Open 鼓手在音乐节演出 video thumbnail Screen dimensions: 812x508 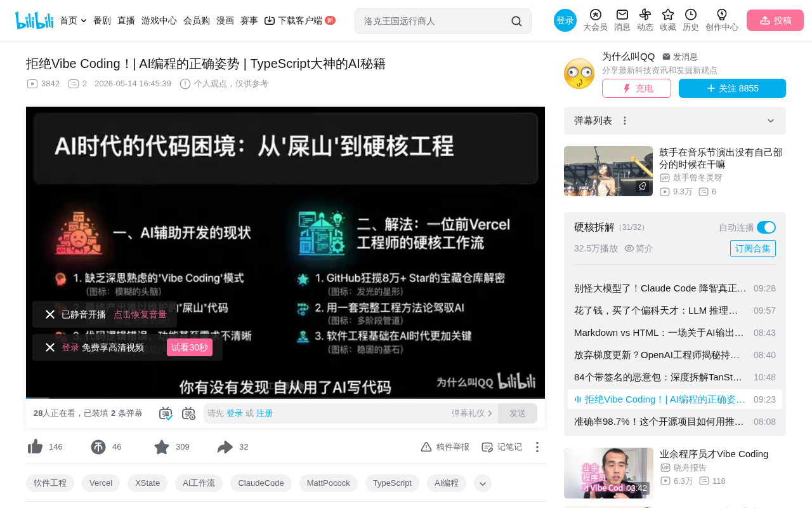(608, 171)
